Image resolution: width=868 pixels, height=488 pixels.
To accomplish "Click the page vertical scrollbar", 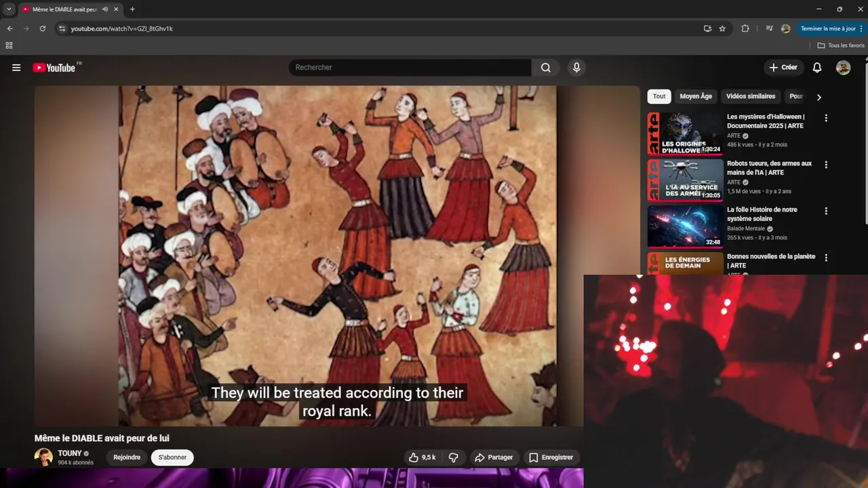I will (865, 142).
